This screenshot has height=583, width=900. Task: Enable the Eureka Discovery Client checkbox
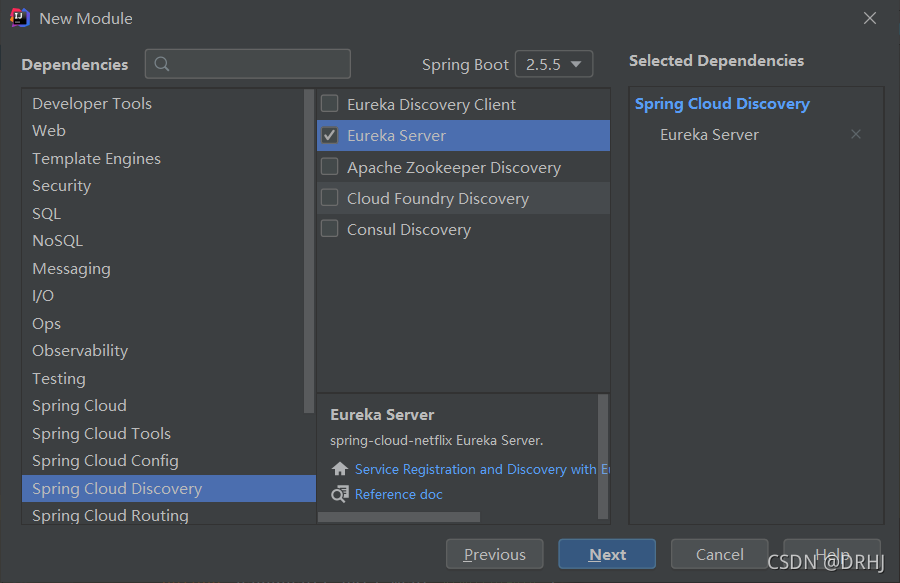tap(329, 104)
